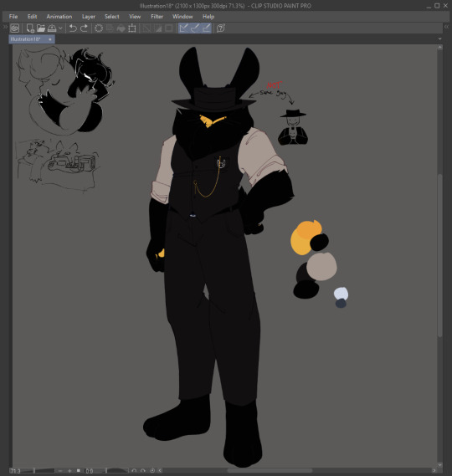Expand right palette dock arrows
The image size is (452, 476).
pos(446,27)
